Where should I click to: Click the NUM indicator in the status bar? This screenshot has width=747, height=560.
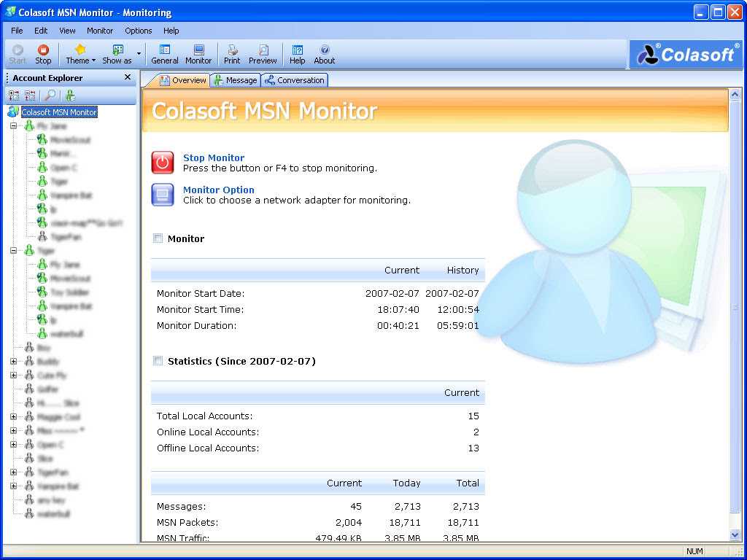[694, 551]
